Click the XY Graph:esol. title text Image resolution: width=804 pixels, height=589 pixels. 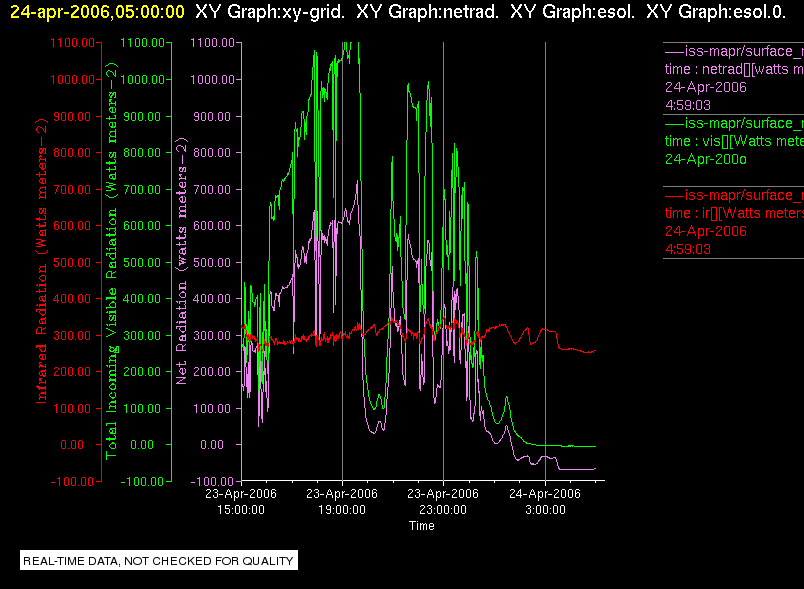pos(572,12)
